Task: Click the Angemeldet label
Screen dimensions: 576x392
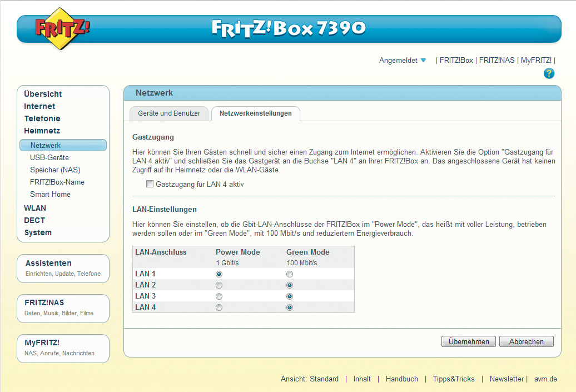Action: (x=398, y=60)
